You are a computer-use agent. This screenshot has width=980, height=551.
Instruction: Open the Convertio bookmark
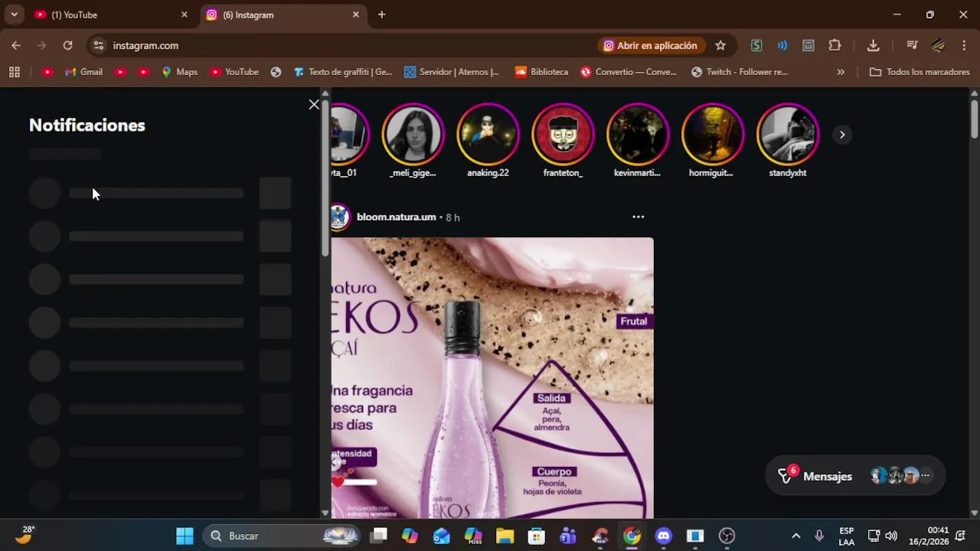point(629,72)
